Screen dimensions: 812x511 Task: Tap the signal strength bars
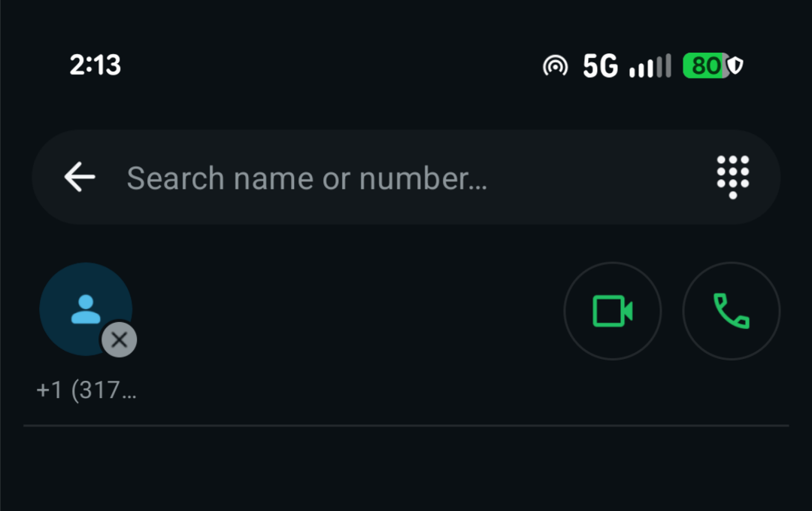coord(650,66)
